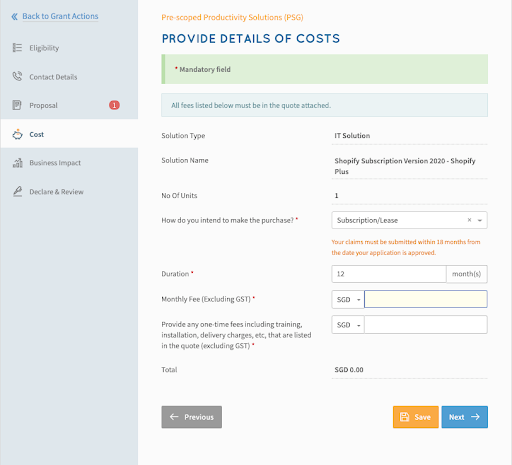512x465 pixels.
Task: Click the IT Solution value text
Action: (x=352, y=136)
